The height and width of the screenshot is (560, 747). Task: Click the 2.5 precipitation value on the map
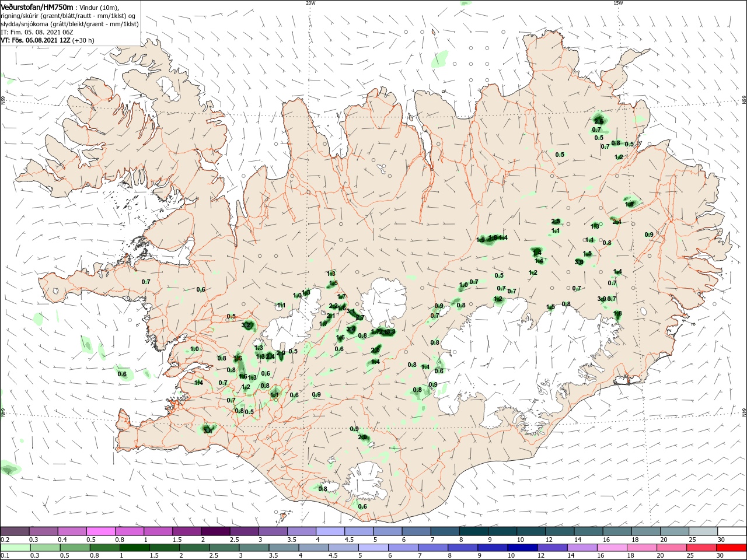click(556, 222)
